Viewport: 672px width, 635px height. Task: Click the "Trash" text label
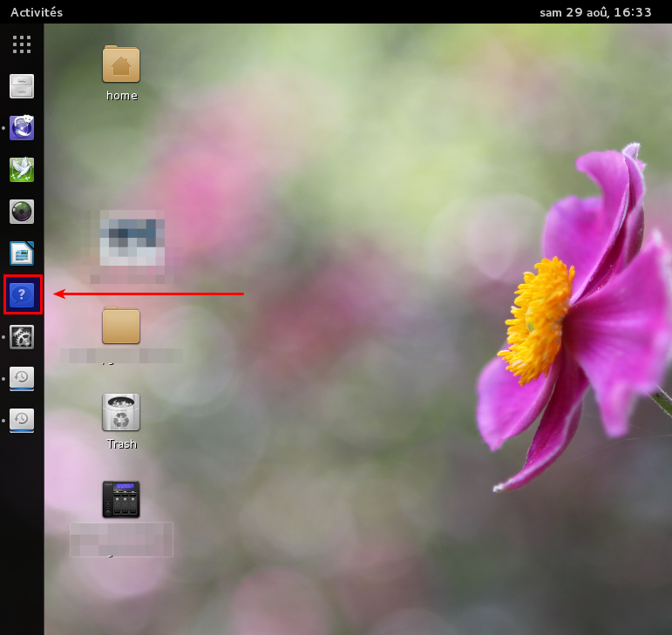(x=122, y=444)
